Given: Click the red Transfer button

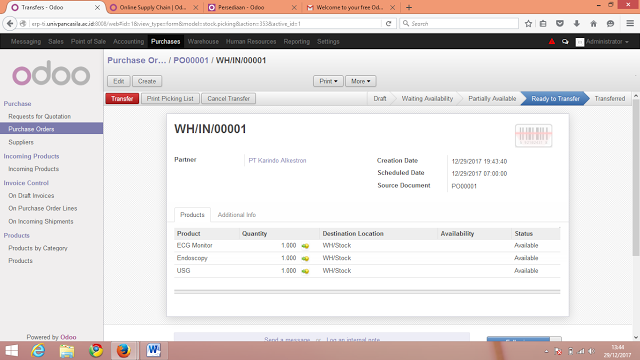Looking at the screenshot, I should (x=122, y=98).
